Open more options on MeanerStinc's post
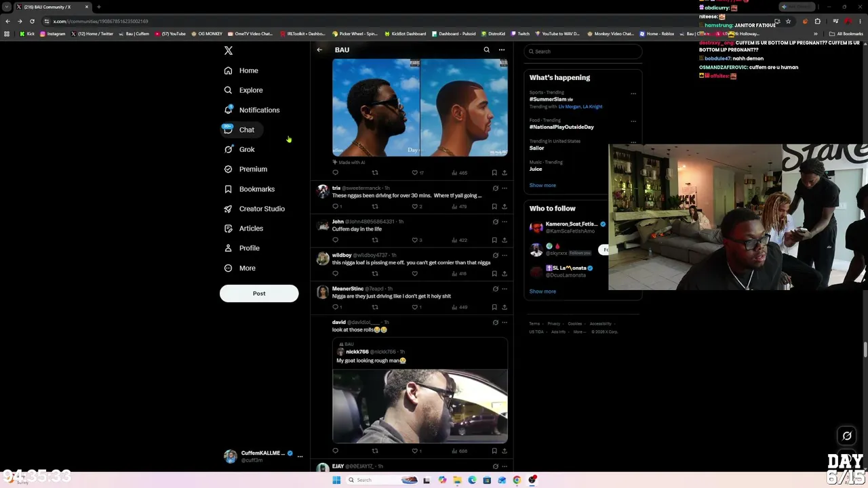The image size is (868, 488). 504,289
